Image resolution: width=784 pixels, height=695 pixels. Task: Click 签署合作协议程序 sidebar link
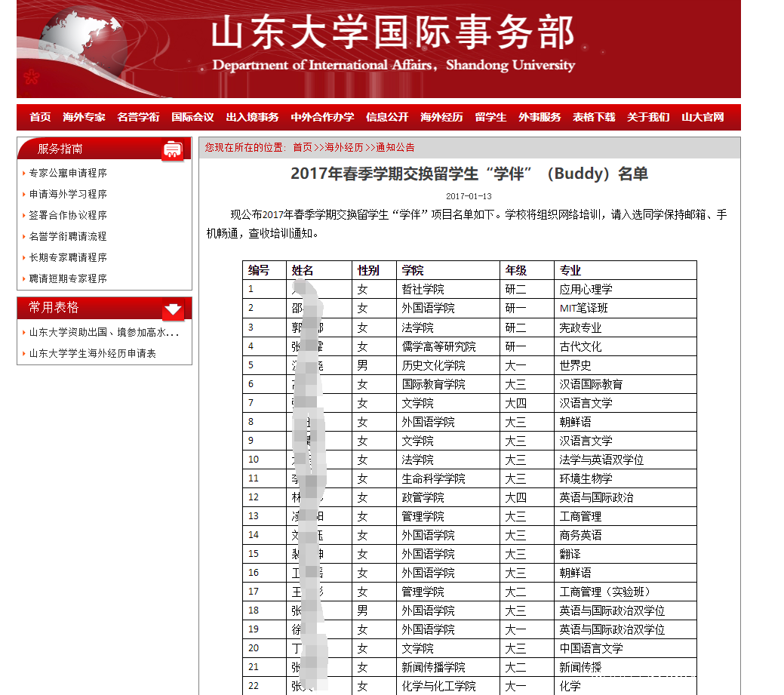pyautogui.click(x=68, y=215)
